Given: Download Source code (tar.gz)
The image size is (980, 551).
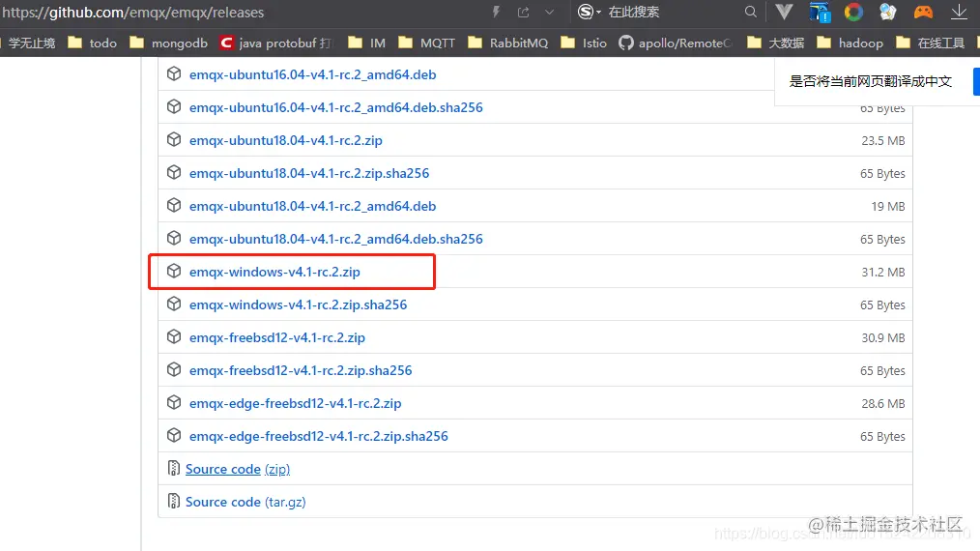Looking at the screenshot, I should point(245,502).
